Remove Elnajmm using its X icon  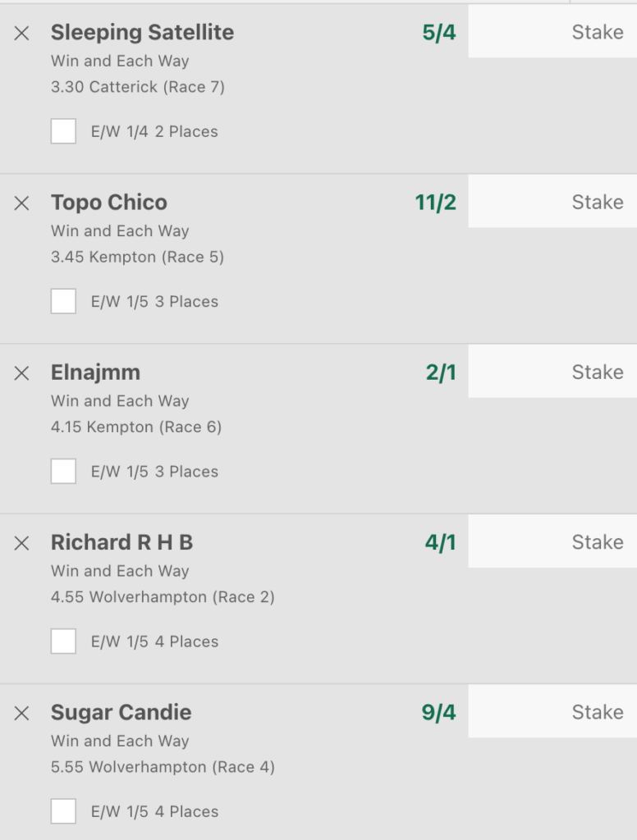pyautogui.click(x=22, y=372)
